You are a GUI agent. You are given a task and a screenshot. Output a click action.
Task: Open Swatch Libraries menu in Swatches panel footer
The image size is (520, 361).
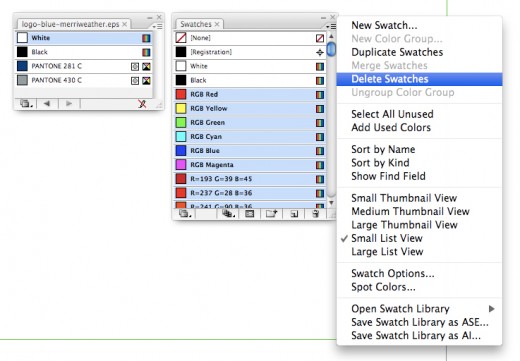(x=185, y=214)
